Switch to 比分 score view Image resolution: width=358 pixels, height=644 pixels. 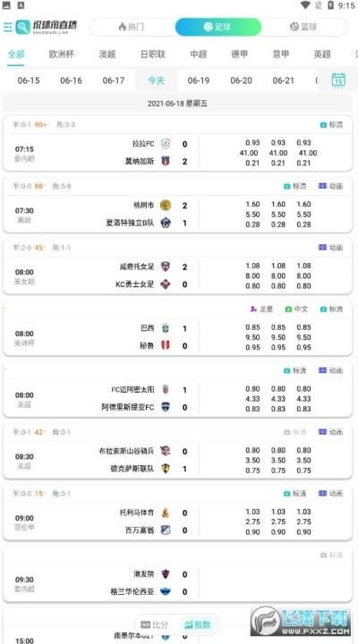(155, 624)
